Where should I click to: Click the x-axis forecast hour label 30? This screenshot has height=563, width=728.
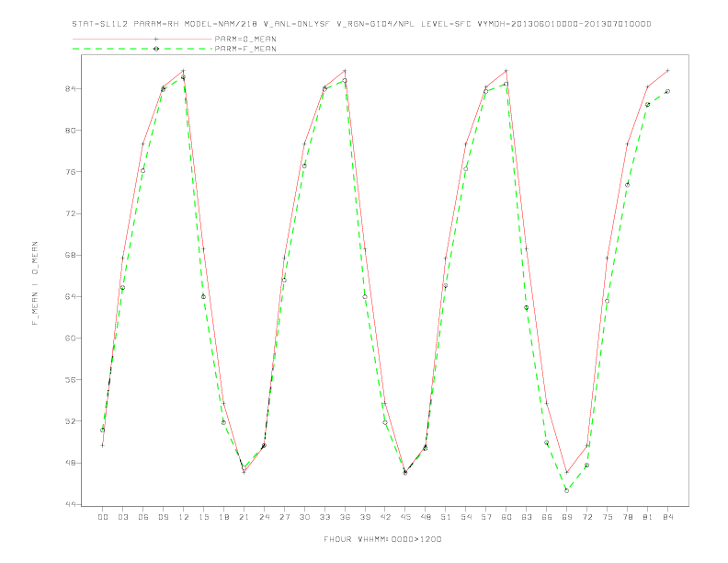304,517
